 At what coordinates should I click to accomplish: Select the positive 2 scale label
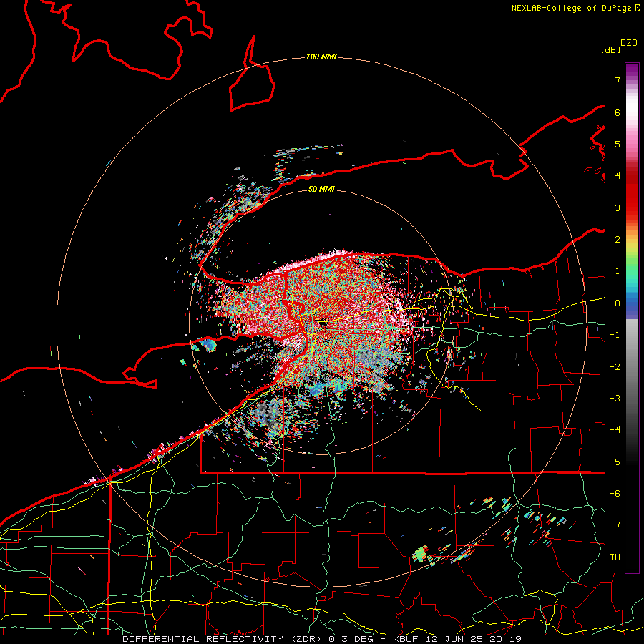point(618,240)
